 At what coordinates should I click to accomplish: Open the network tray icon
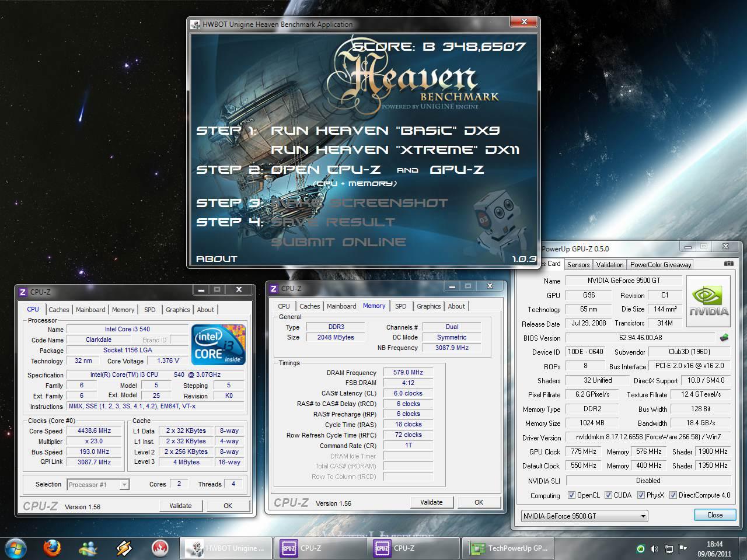[669, 549]
